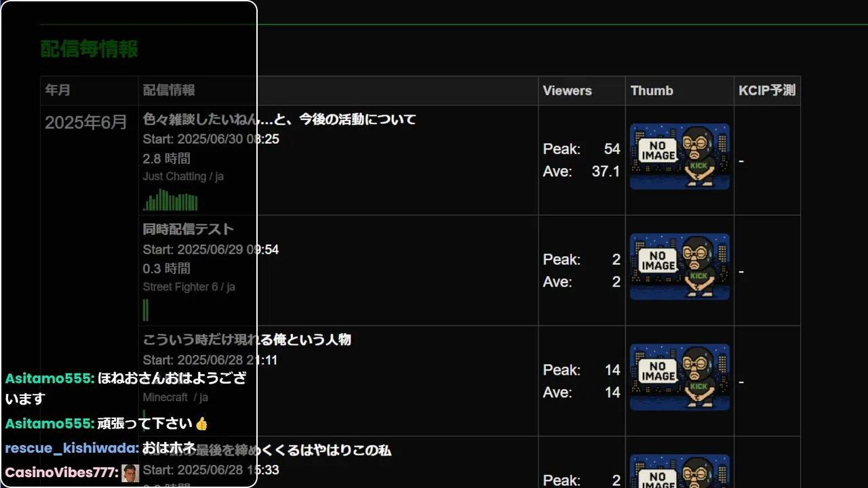
Task: Click the Just Chatting / ja category text
Action: pos(183,176)
